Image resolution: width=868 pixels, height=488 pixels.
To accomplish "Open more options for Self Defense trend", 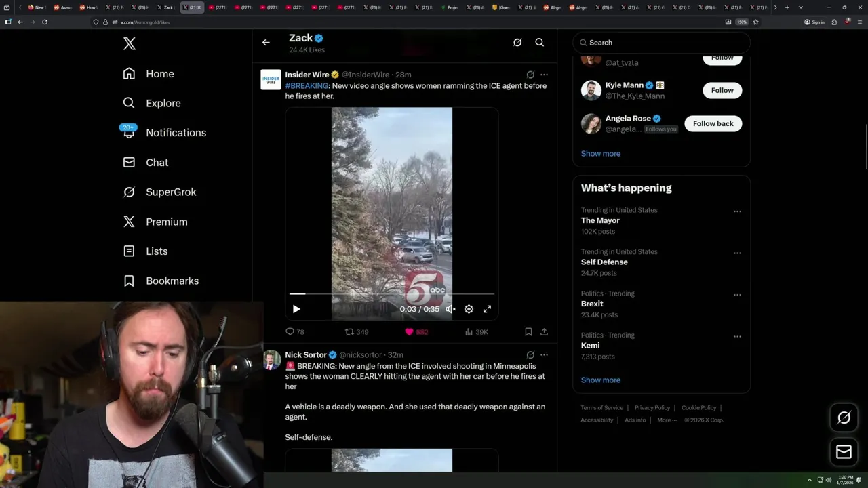I will click(737, 253).
